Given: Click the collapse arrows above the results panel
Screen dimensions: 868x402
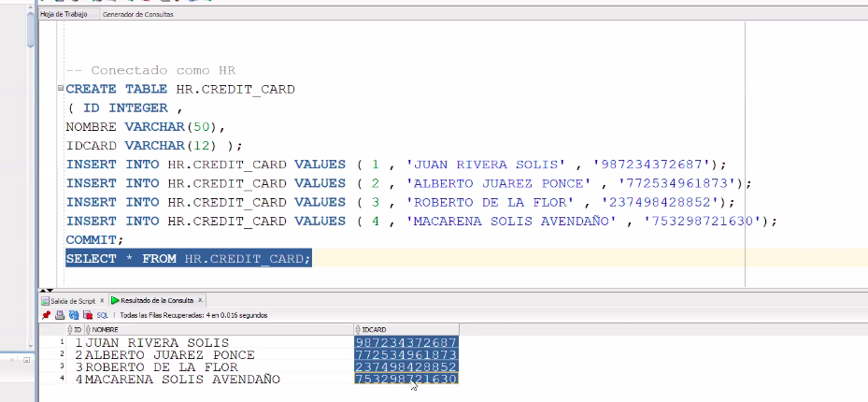Looking at the screenshot, I should [x=43, y=290].
